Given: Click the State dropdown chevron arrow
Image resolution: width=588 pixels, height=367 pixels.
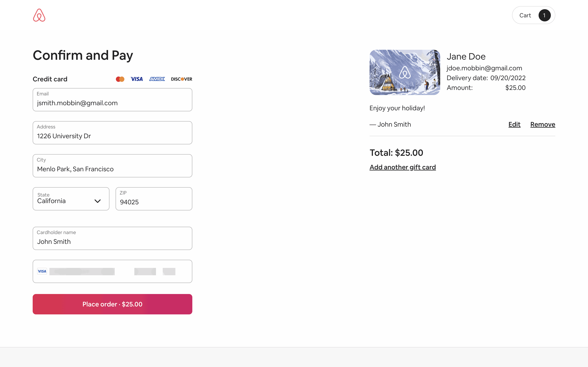Looking at the screenshot, I should click(x=97, y=201).
